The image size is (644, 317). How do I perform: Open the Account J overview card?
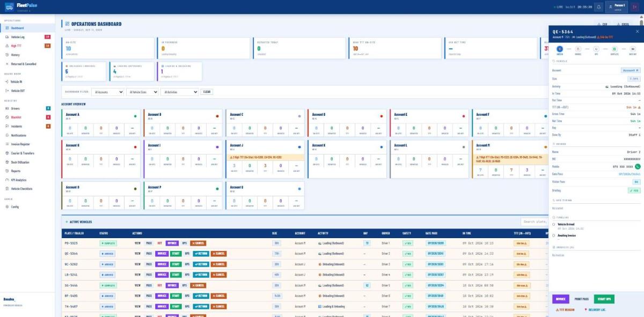coord(265,159)
